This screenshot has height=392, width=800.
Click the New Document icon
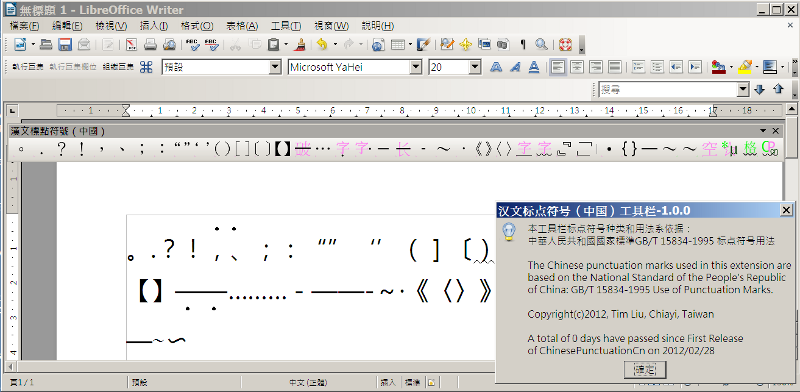[x=19, y=45]
